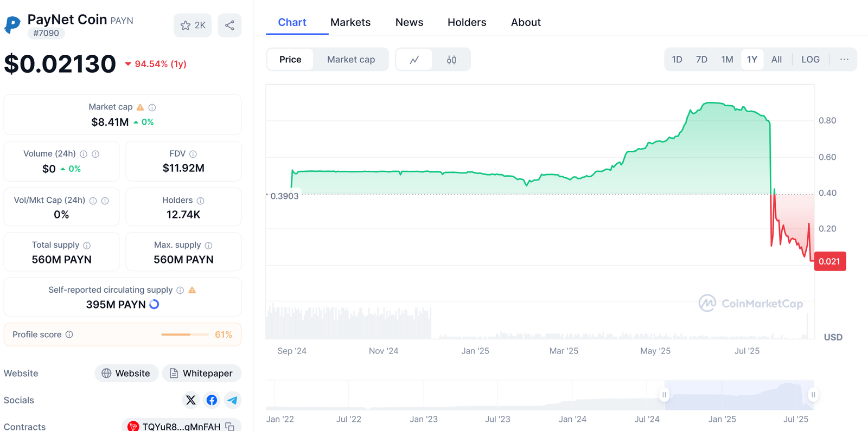868x431 pixels.
Task: Click the Market cap info icon
Action: [x=152, y=107]
